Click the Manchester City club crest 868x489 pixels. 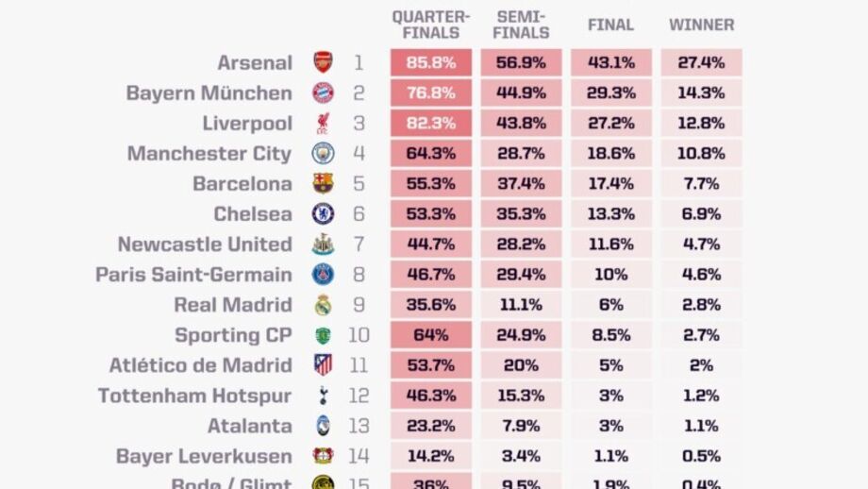(323, 154)
